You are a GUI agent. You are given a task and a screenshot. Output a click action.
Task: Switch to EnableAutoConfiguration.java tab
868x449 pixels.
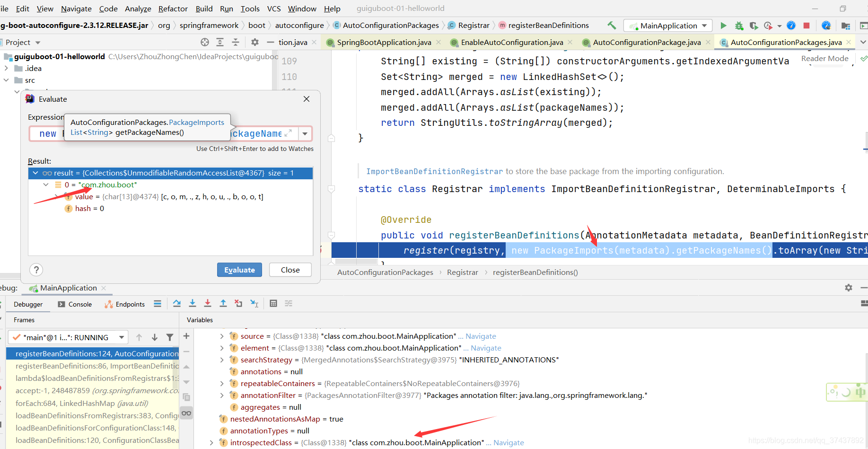point(512,42)
